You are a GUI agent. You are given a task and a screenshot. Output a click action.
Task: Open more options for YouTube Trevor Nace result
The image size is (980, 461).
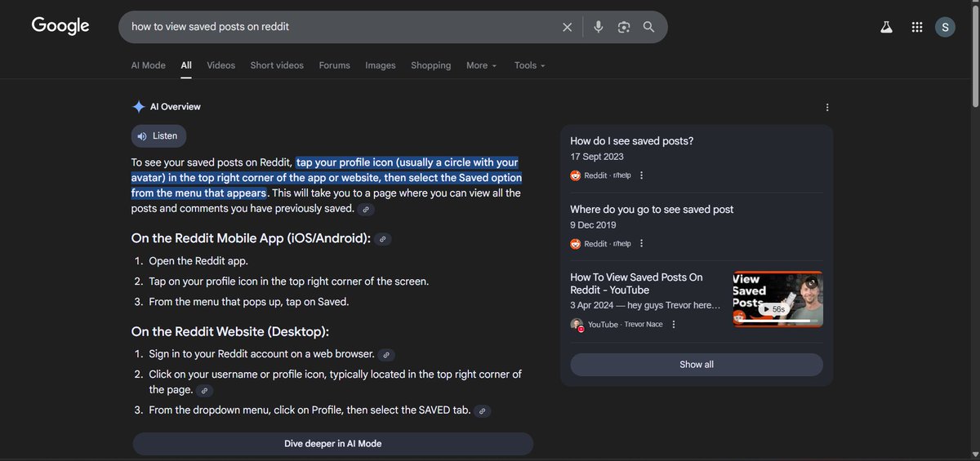click(674, 325)
